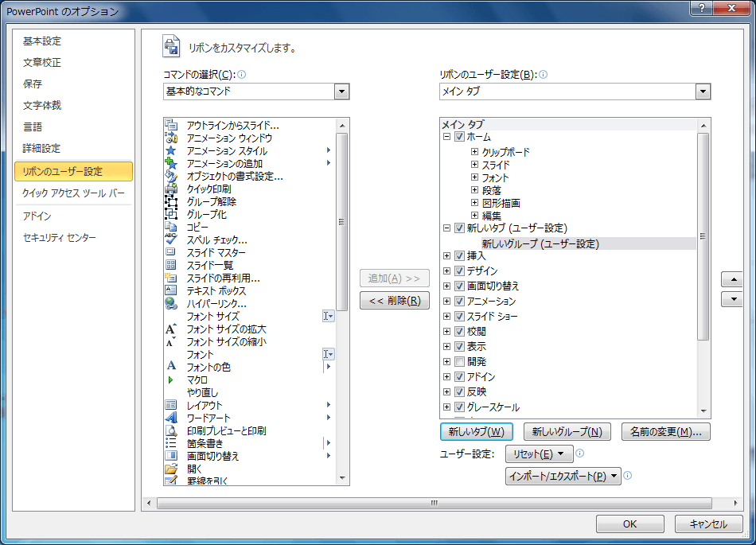Move selected item down with arrow button
Viewport: 756px width, 545px height.
click(734, 299)
